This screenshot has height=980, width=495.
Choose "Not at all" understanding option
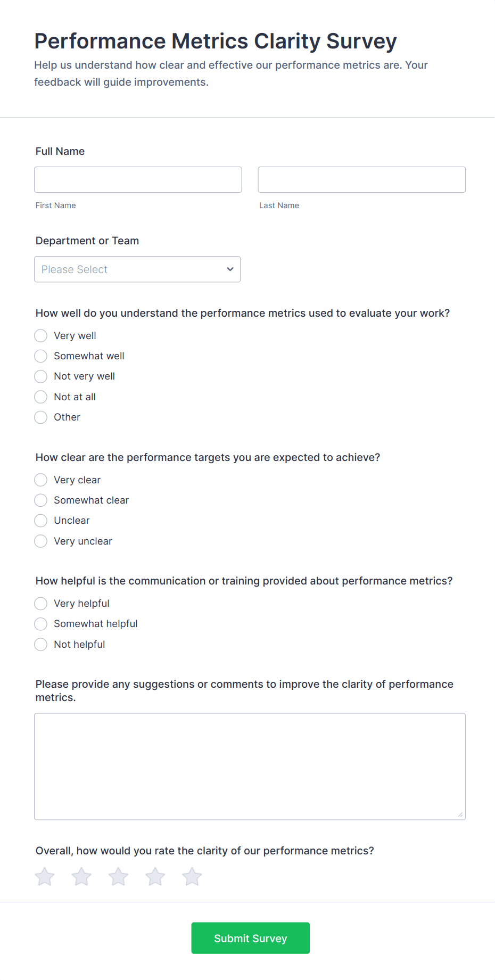coord(41,397)
